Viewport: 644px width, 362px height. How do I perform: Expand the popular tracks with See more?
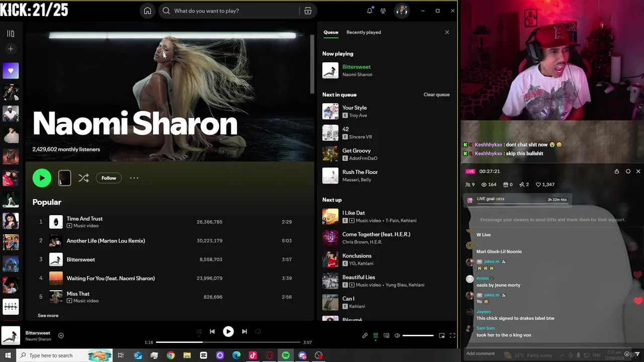click(48, 315)
